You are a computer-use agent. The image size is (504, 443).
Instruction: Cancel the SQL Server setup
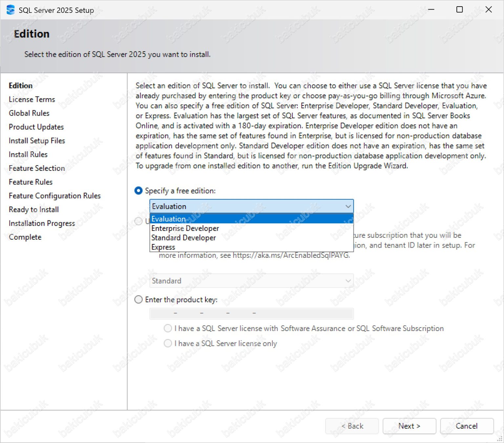467,426
